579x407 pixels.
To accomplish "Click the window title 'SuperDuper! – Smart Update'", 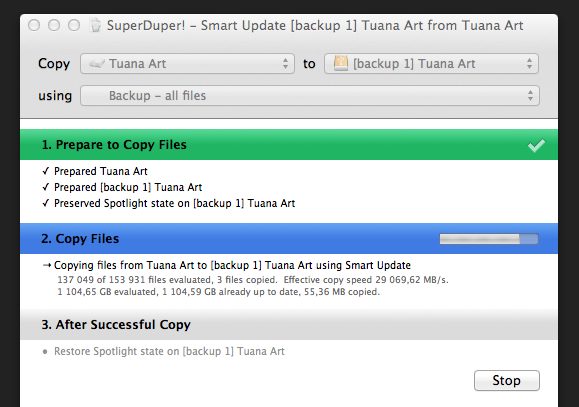I will coord(315,25).
